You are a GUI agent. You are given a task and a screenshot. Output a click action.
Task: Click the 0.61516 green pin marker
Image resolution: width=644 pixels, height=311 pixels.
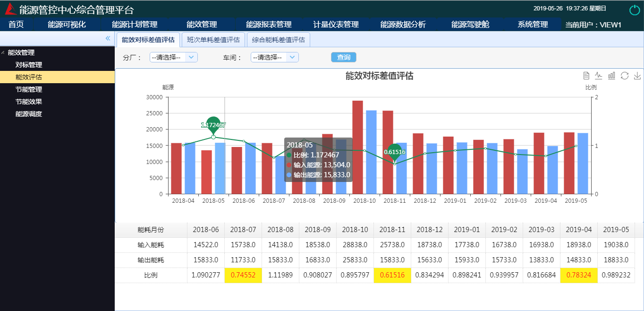(394, 152)
